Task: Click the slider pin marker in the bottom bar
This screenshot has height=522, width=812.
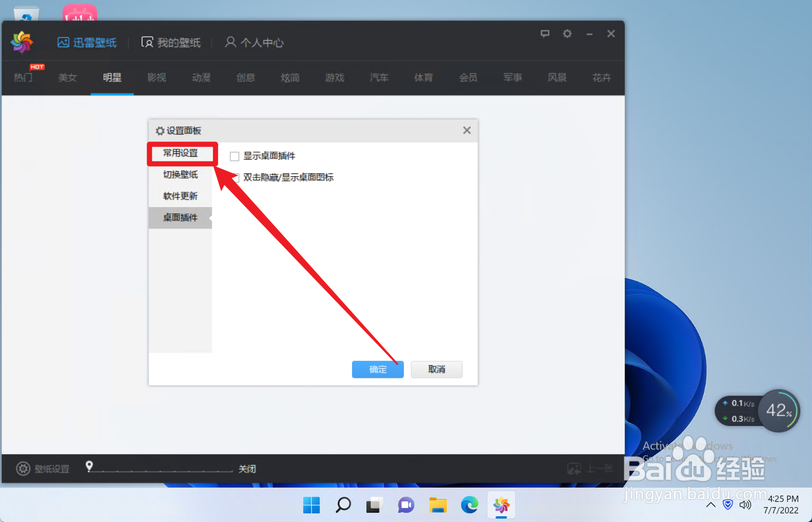Action: point(89,466)
